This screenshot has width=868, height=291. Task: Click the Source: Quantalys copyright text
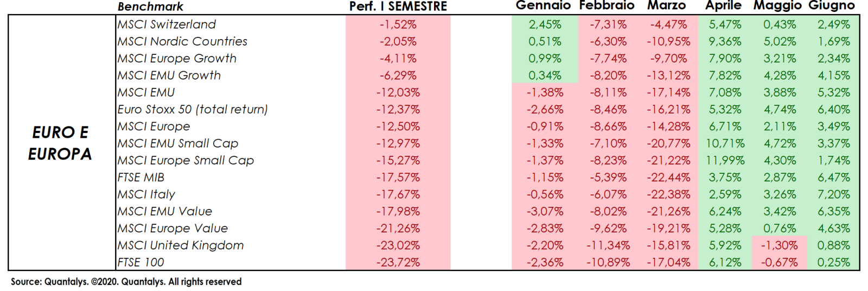126,282
